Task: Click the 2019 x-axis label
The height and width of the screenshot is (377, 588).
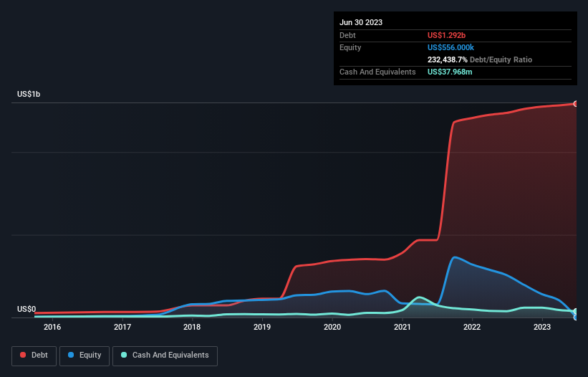Action: [262, 327]
